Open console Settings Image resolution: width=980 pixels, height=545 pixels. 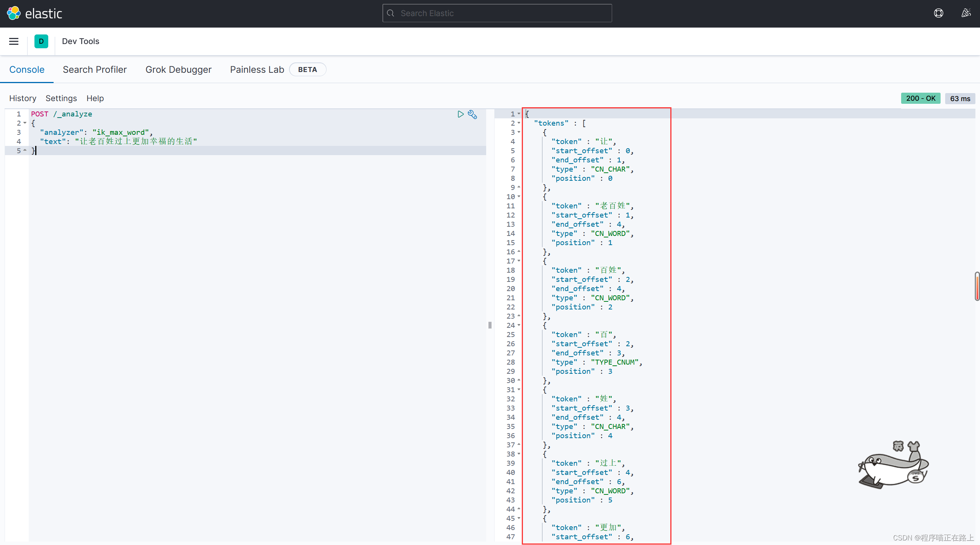[x=61, y=98]
